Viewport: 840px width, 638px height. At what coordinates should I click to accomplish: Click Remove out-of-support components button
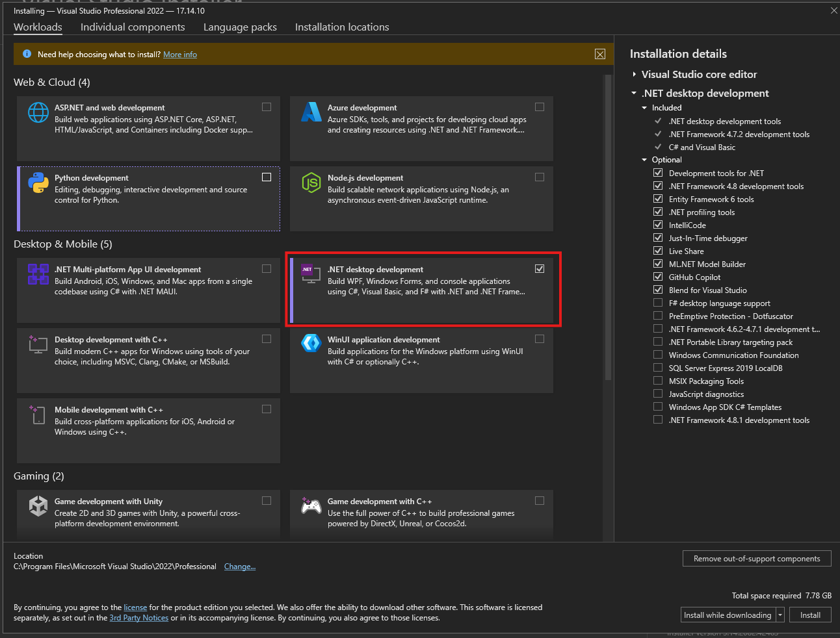(757, 559)
